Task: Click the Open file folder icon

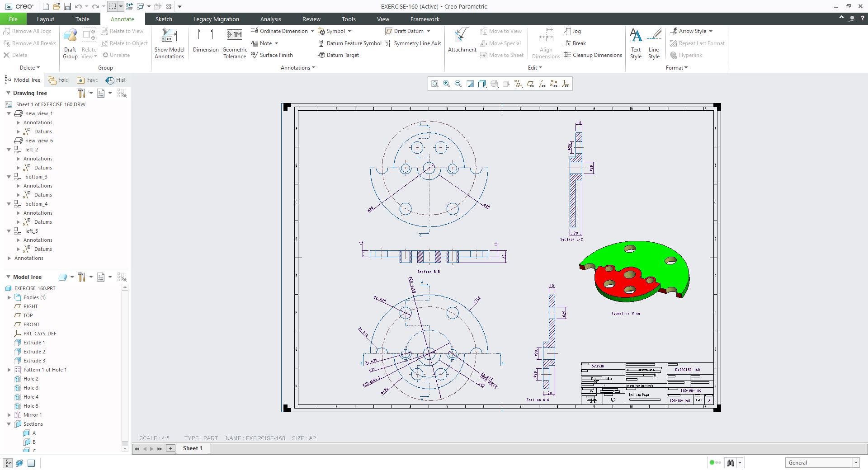Action: pyautogui.click(x=56, y=6)
